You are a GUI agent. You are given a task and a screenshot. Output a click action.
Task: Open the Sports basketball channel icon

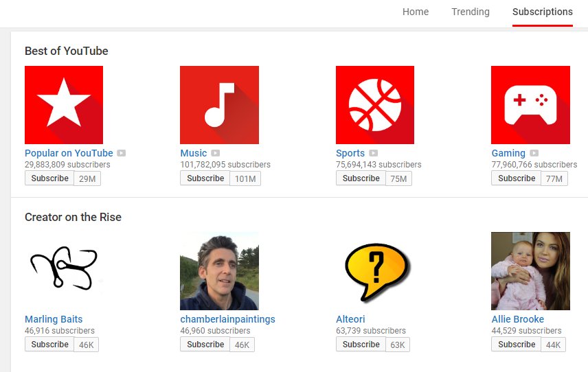[x=375, y=105]
